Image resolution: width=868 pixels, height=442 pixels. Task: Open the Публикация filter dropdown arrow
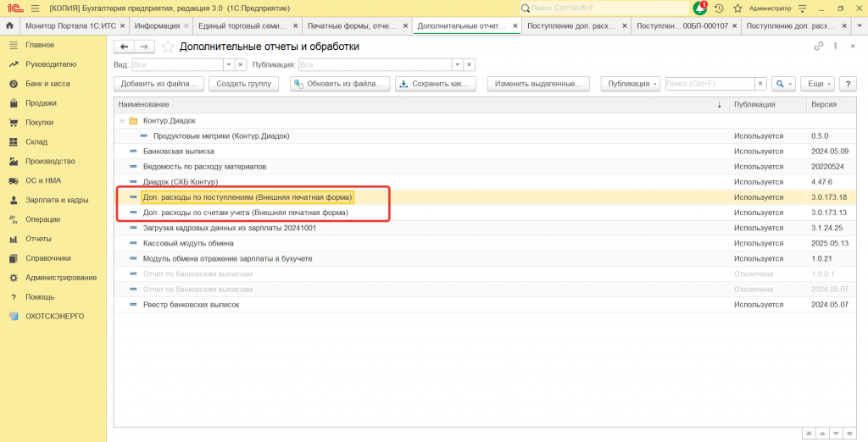458,64
